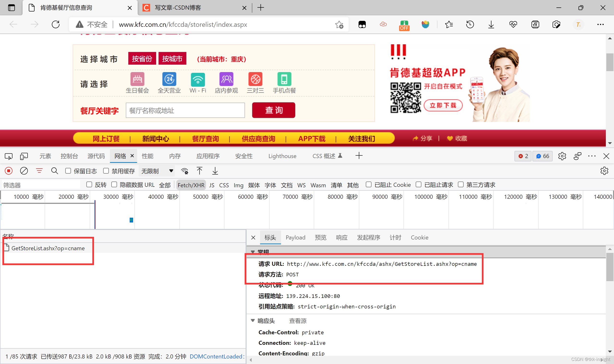Check the 禁用缓存 checkbox
614x364 pixels.
[106, 171]
